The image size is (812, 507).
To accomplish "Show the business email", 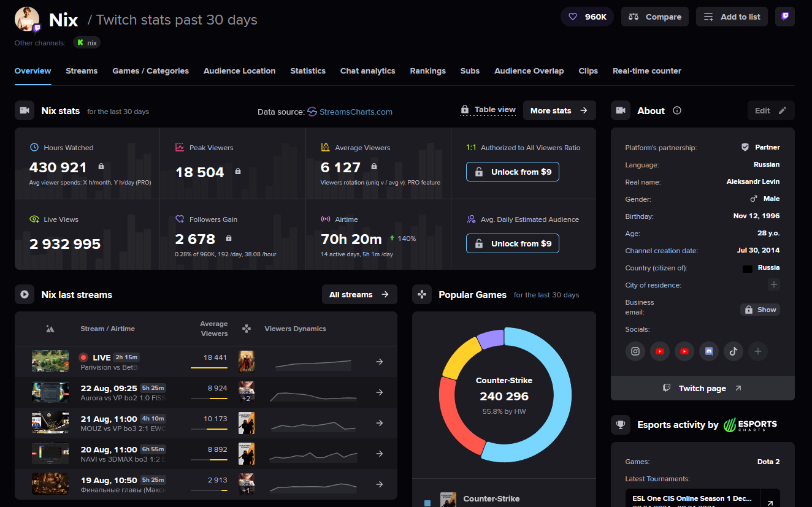I will [760, 310].
